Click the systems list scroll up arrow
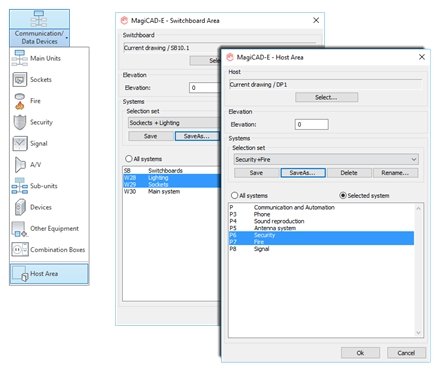Viewport: 448px width, 370px height. point(419,208)
